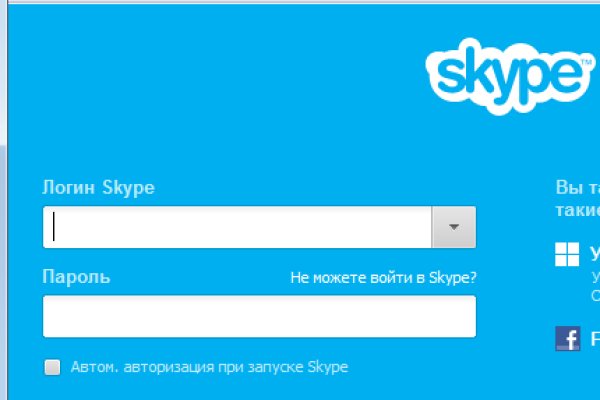Image resolution: width=600 pixels, height=400 pixels.
Task: Click the 'Логин Skype' field label
Action: point(98,187)
